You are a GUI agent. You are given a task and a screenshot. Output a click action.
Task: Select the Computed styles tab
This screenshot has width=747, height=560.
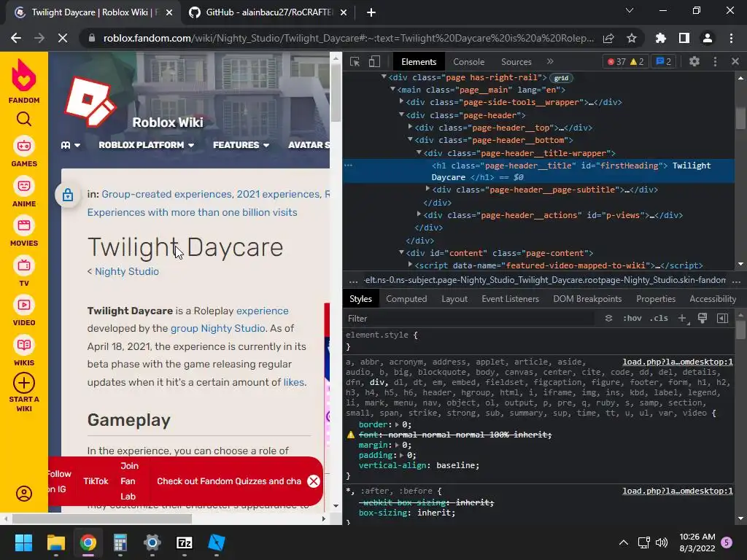406,299
